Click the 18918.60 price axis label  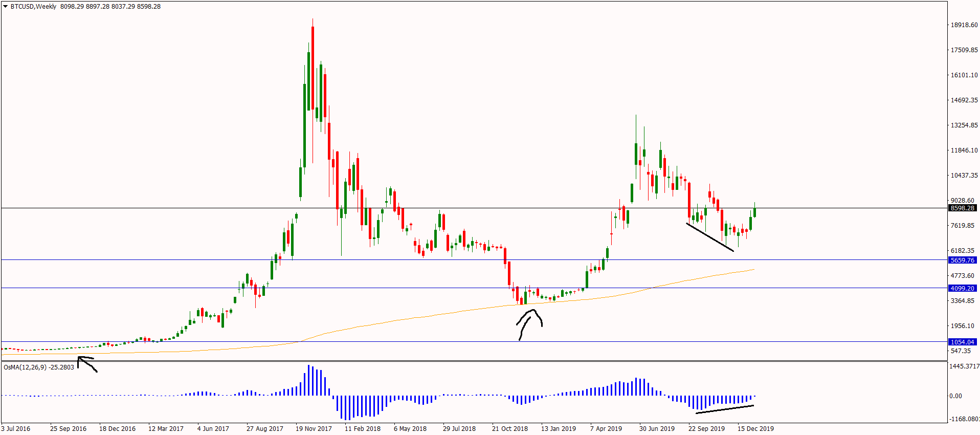(x=964, y=25)
